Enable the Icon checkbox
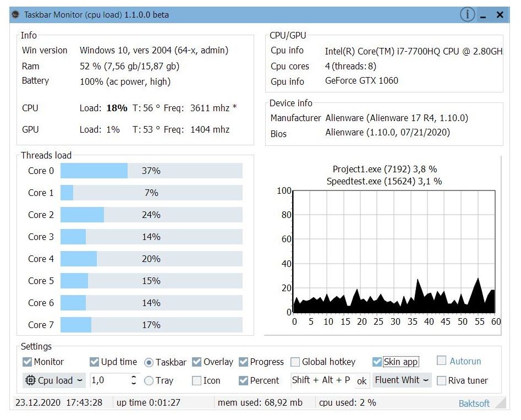 (196, 380)
